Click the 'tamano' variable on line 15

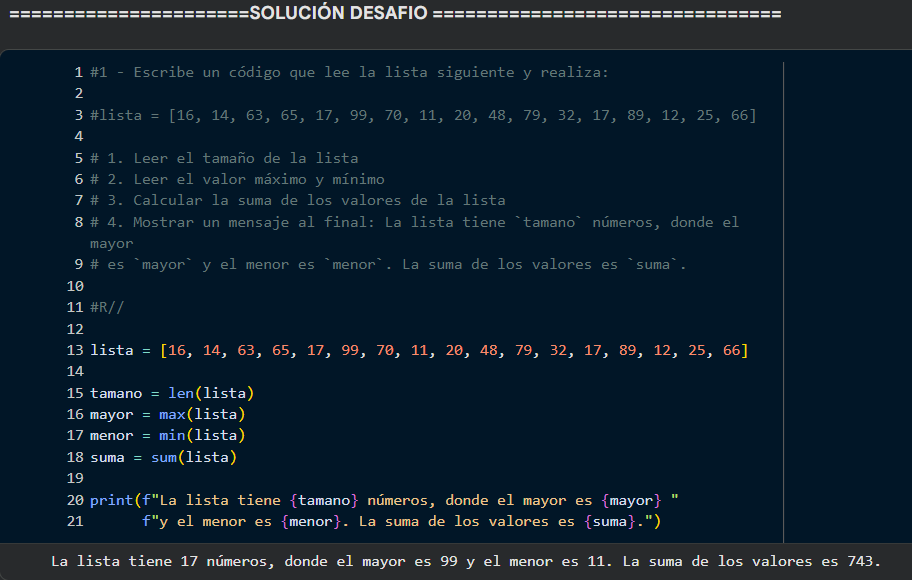click(x=116, y=393)
